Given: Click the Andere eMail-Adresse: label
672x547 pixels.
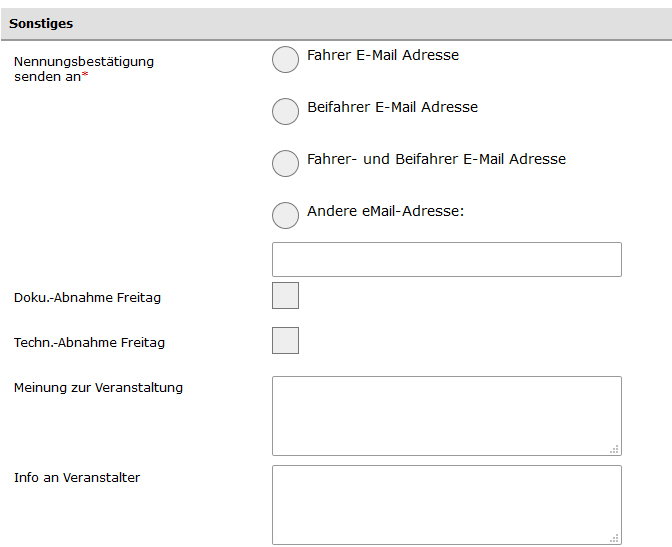Looking at the screenshot, I should coord(385,211).
